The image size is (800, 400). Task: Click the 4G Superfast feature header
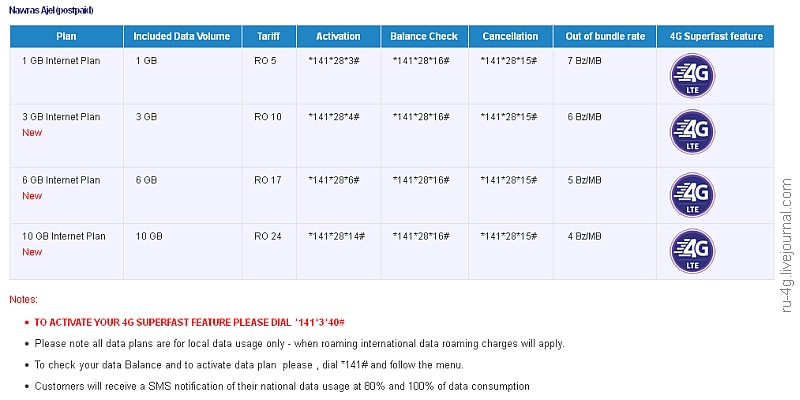click(x=716, y=37)
